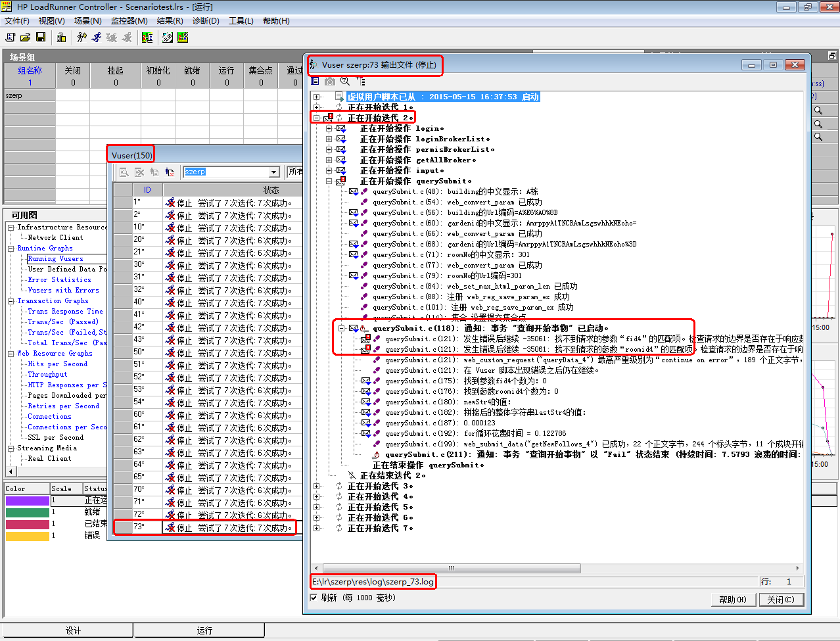Open the 帮助(H) menu in the menu bar
Viewport: 840px width, 641px height.
coord(276,20)
